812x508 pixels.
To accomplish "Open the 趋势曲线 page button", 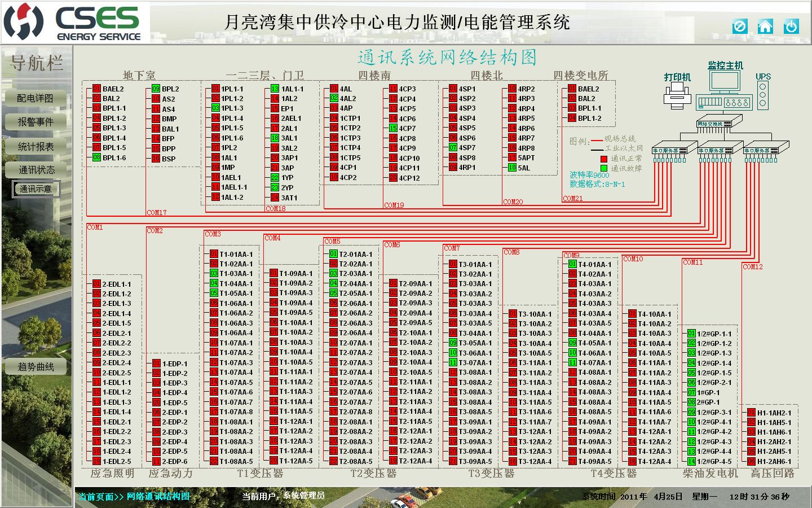I will 36,367.
